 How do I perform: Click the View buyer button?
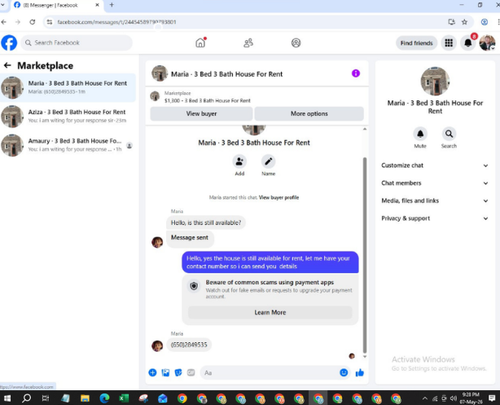pos(201,114)
